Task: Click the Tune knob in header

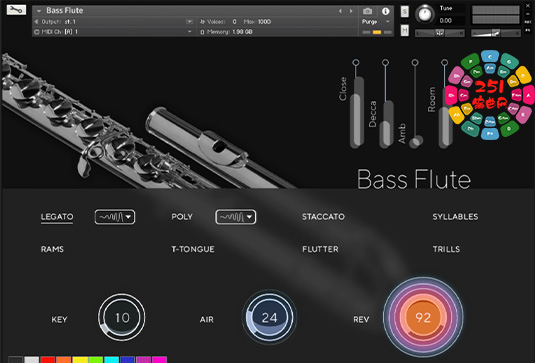Action: (x=425, y=14)
